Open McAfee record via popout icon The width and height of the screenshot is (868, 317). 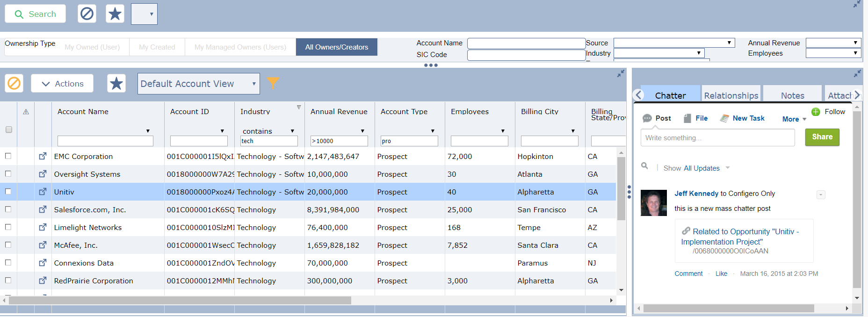coord(43,245)
